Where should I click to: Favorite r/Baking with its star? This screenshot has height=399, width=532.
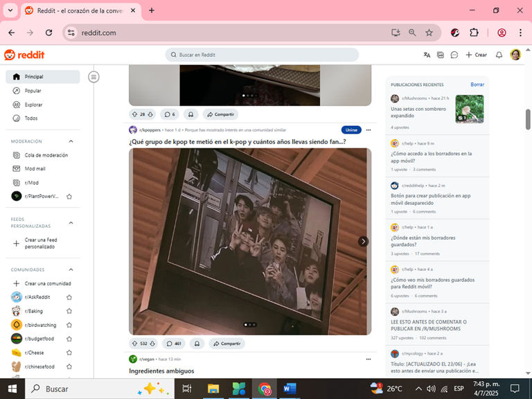69,311
